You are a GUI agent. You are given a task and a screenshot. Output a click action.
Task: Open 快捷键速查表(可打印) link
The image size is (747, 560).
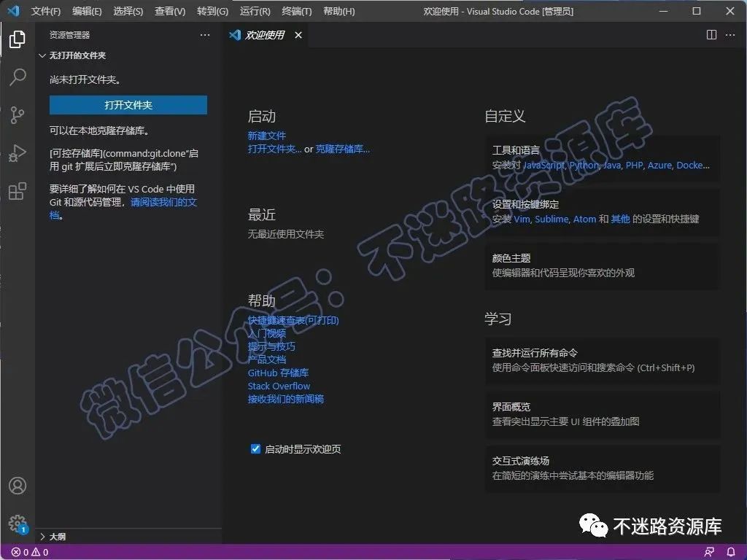(x=293, y=321)
